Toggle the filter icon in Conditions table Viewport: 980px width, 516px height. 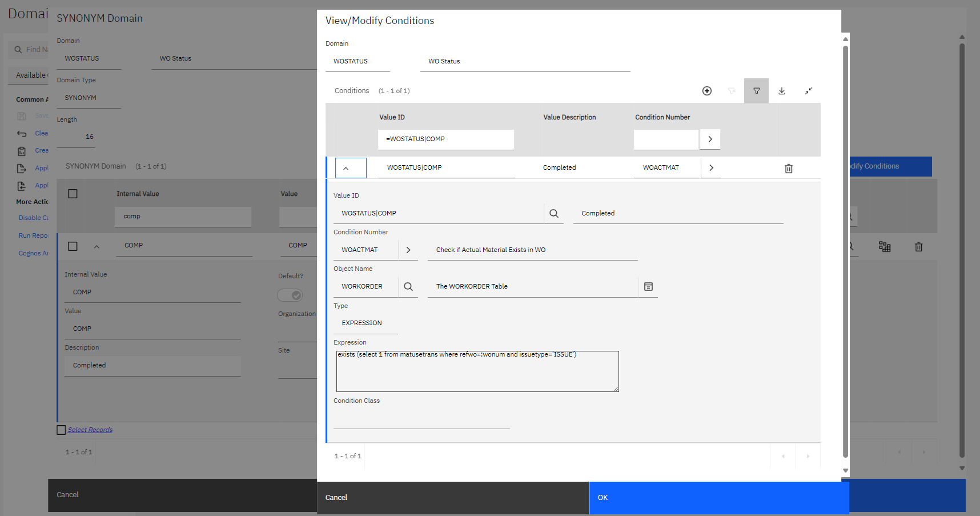click(756, 91)
